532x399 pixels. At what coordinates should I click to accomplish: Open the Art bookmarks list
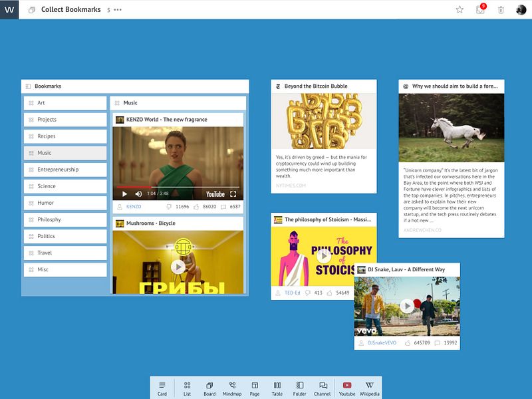tap(65, 103)
